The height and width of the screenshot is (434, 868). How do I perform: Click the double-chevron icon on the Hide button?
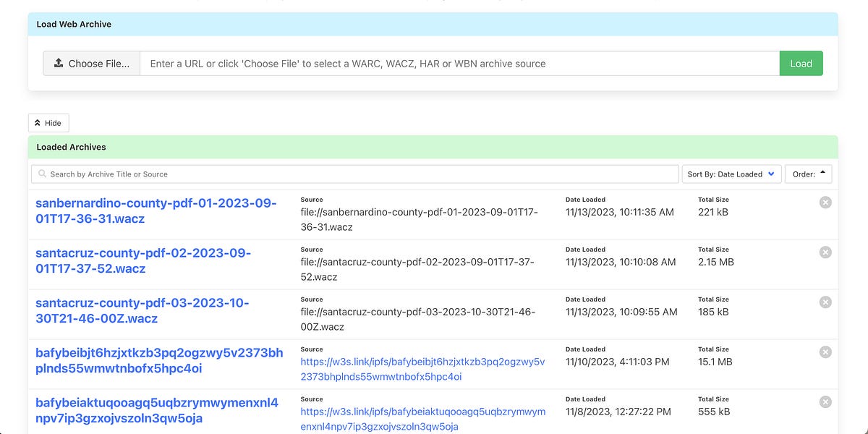40,123
